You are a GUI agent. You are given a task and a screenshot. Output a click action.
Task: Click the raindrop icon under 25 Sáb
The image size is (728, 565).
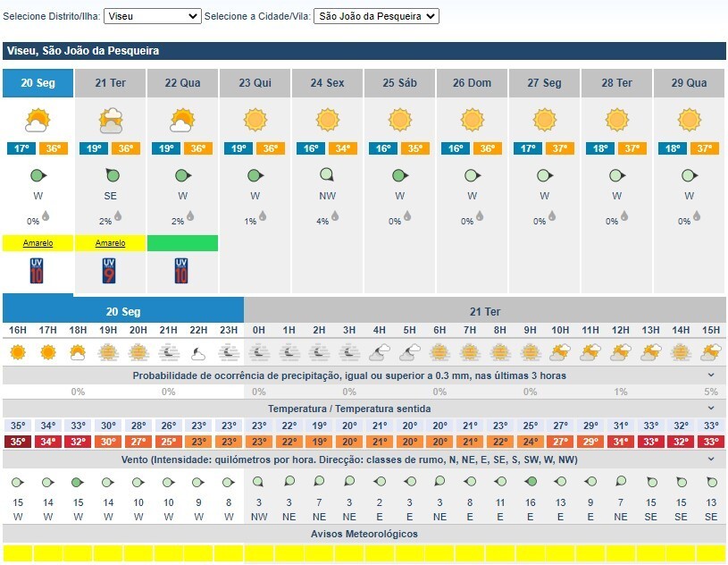coord(407,215)
